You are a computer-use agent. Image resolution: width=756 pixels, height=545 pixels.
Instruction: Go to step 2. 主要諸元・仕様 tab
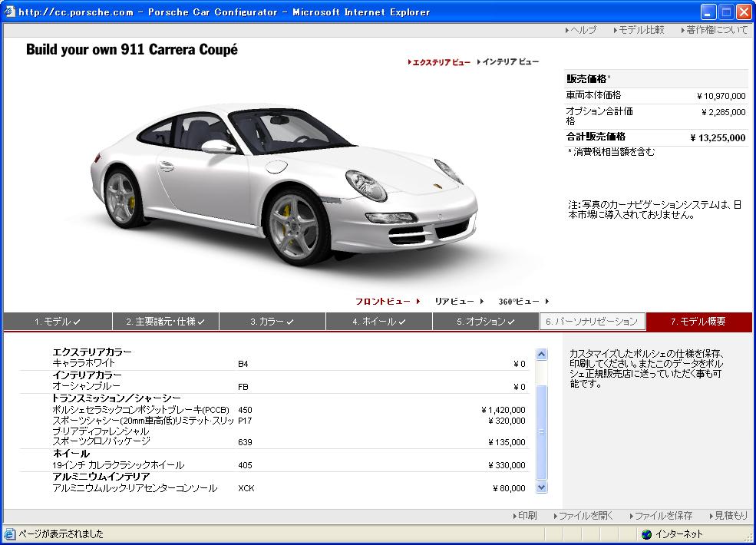point(165,322)
